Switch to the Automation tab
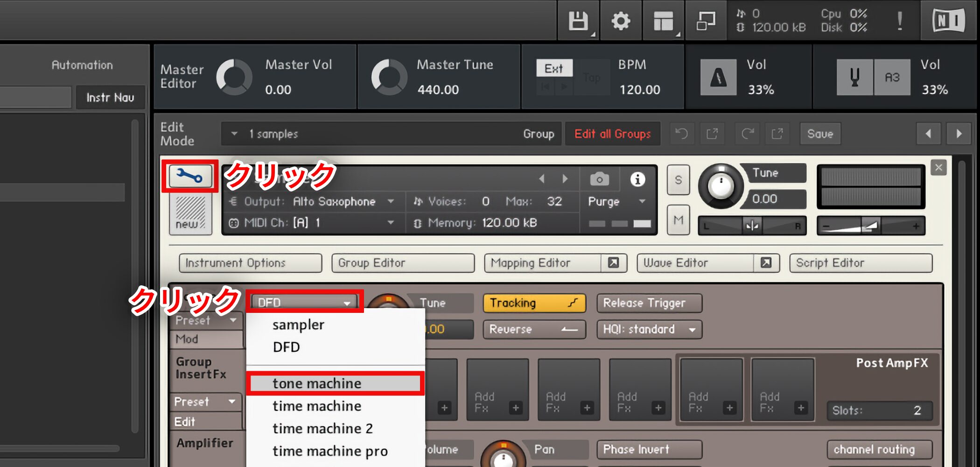 [x=82, y=65]
